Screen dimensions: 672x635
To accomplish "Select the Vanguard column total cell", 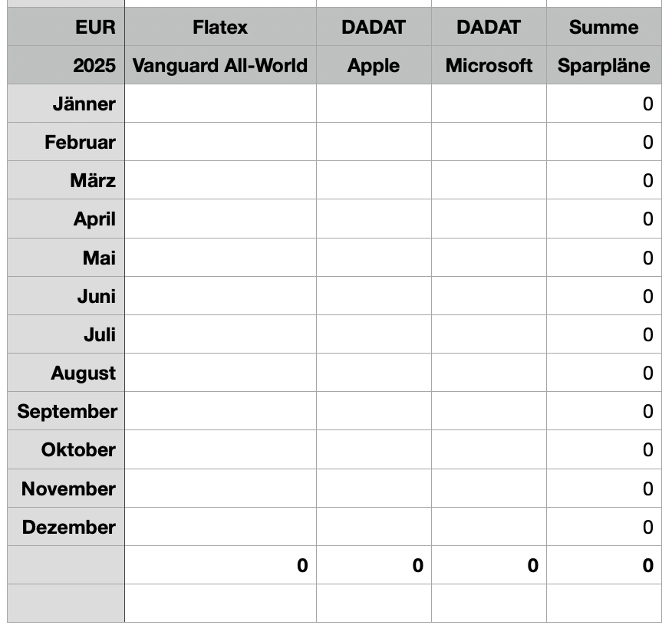I will (220, 565).
